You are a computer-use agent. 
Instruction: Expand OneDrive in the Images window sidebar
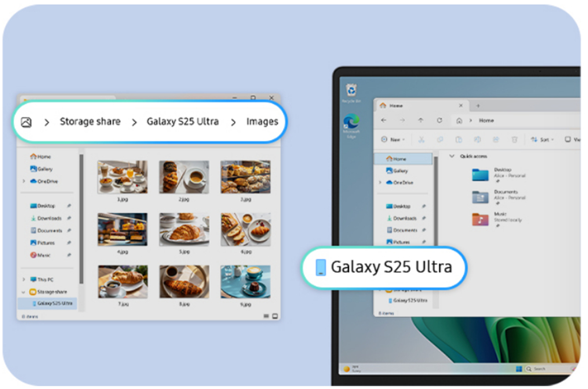[24, 181]
